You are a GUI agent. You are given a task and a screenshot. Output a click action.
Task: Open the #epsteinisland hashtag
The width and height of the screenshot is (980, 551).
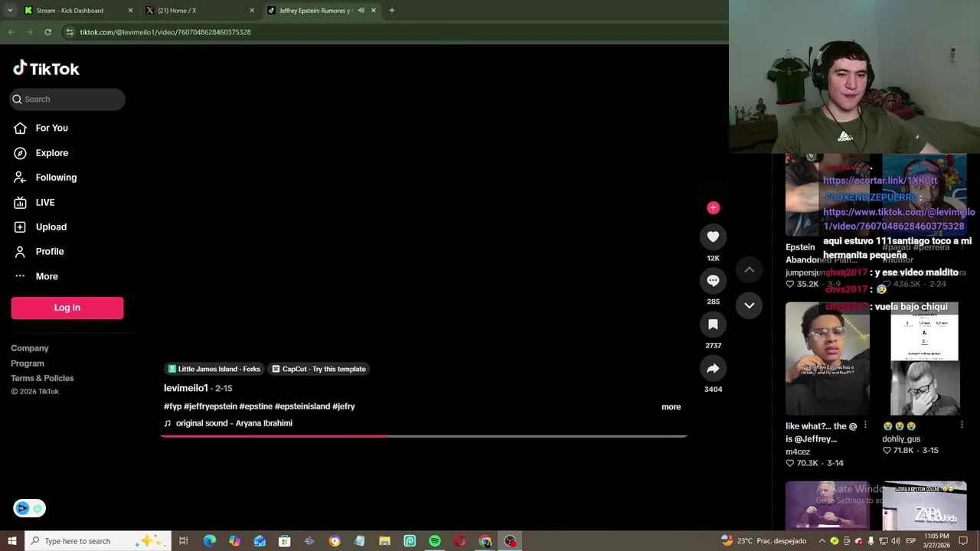pos(302,406)
